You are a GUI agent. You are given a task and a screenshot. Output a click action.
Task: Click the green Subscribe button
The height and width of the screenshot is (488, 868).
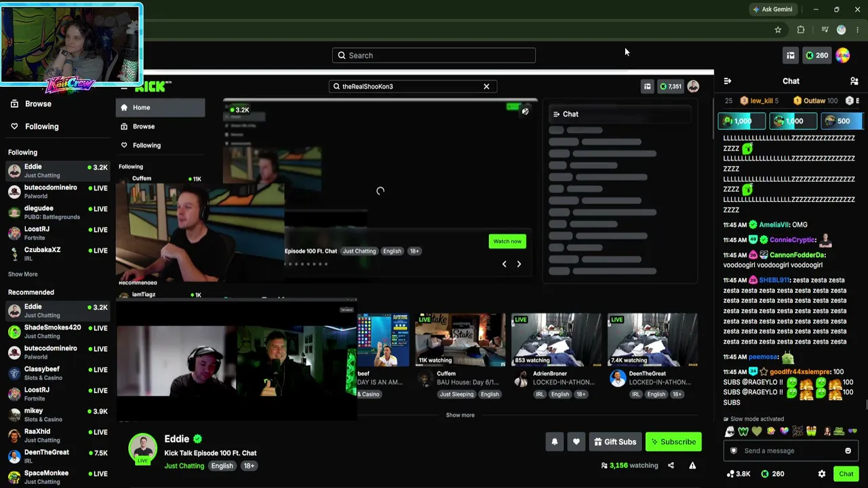coord(673,442)
